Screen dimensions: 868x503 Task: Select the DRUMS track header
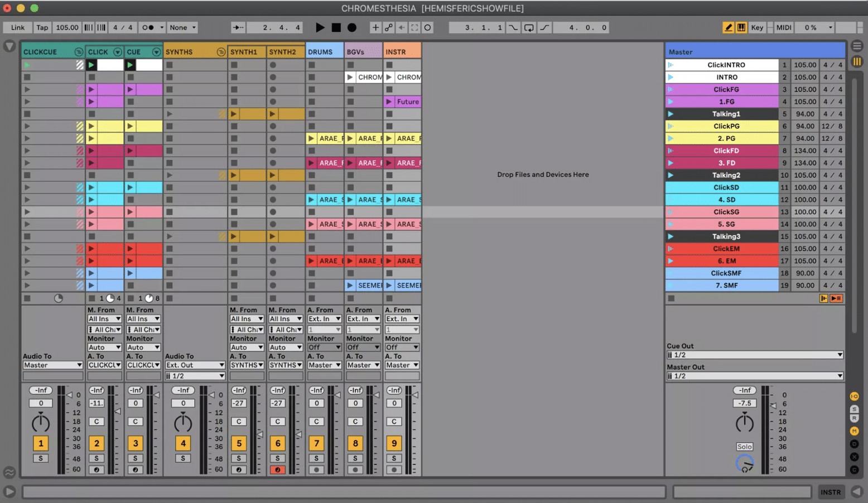325,52
